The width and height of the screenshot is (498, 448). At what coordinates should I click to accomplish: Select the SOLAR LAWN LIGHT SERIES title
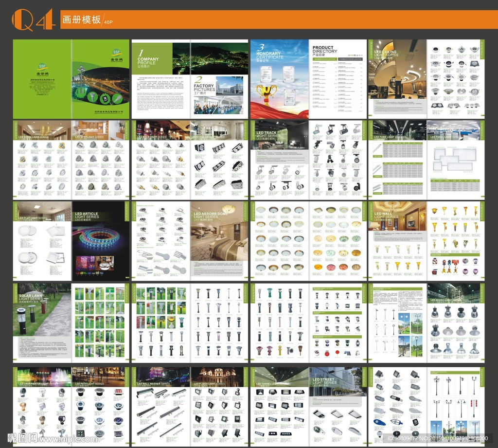click(31, 298)
